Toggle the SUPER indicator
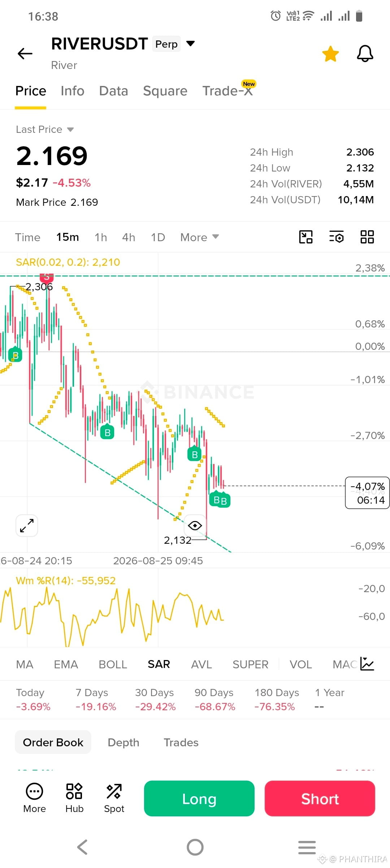390x868 pixels. pyautogui.click(x=251, y=664)
